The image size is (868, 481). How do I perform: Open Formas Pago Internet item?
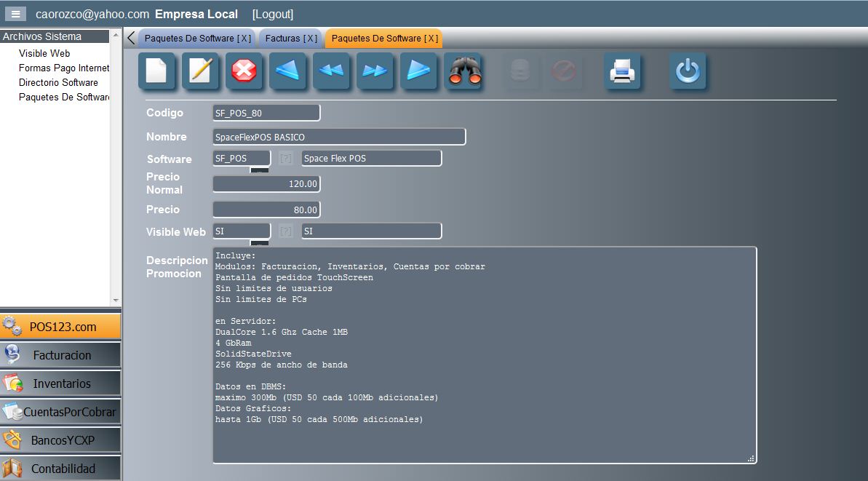63,68
